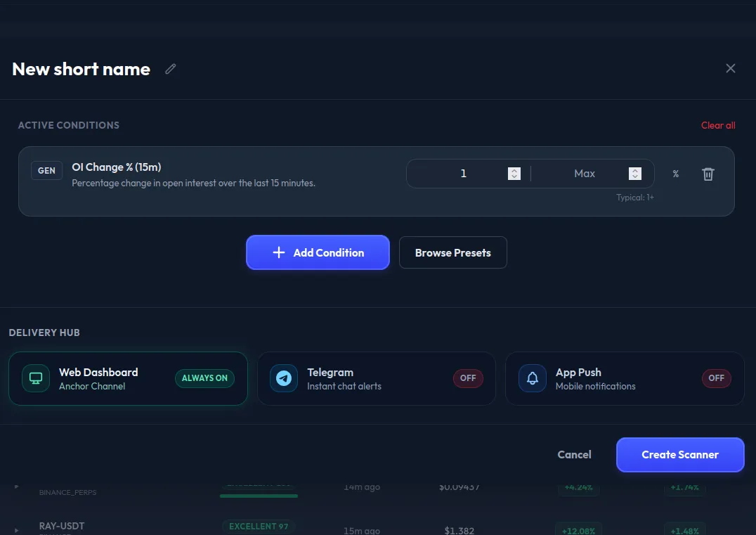Enable App Push notifications toggle
The image size is (756, 535).
point(716,378)
